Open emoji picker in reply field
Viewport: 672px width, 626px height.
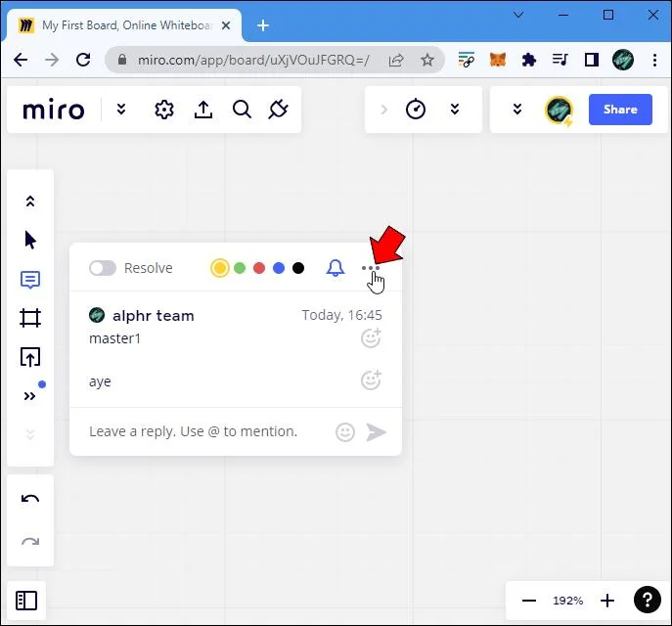345,432
